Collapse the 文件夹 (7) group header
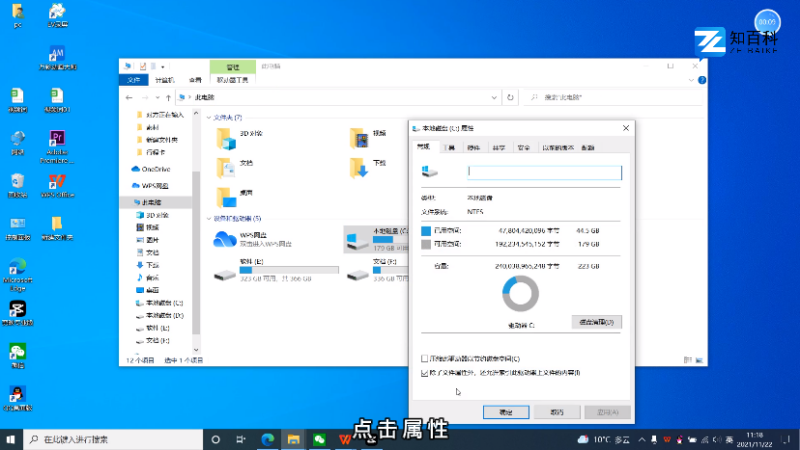800x450 pixels. (x=209, y=118)
